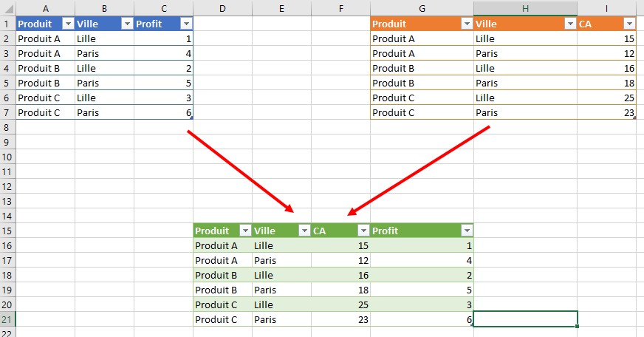Select row header 15
This screenshot has height=337, width=644.
7,231
